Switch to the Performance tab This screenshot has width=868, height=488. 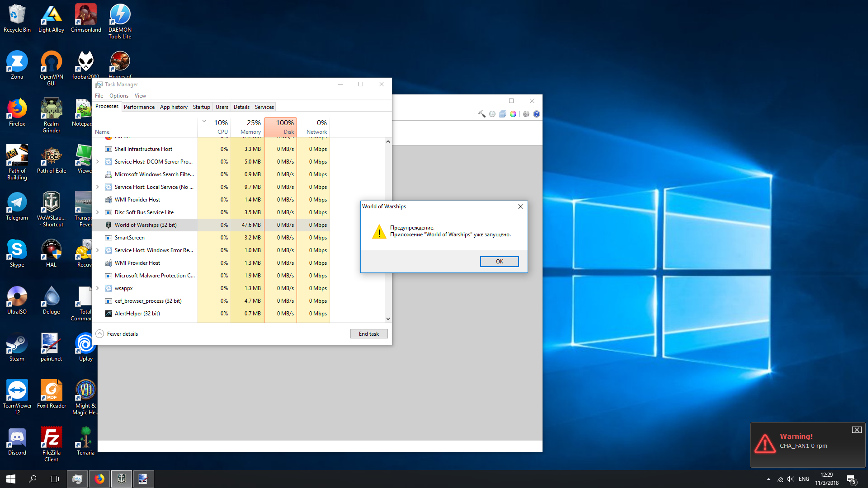pos(139,107)
